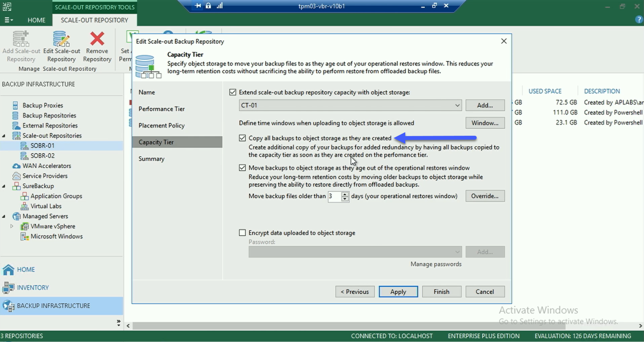Viewport: 644px width, 342px height.
Task: Increase the days value with up arrow
Action: click(345, 194)
